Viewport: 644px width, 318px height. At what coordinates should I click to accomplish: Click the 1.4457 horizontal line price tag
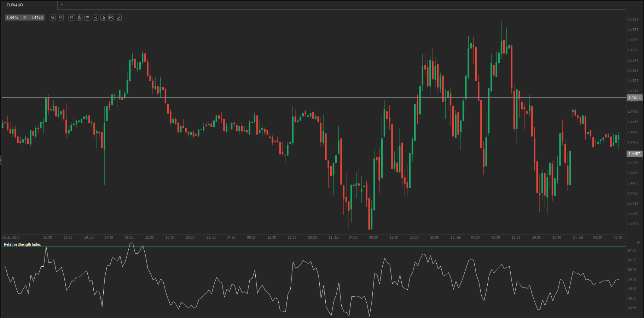pyautogui.click(x=634, y=154)
